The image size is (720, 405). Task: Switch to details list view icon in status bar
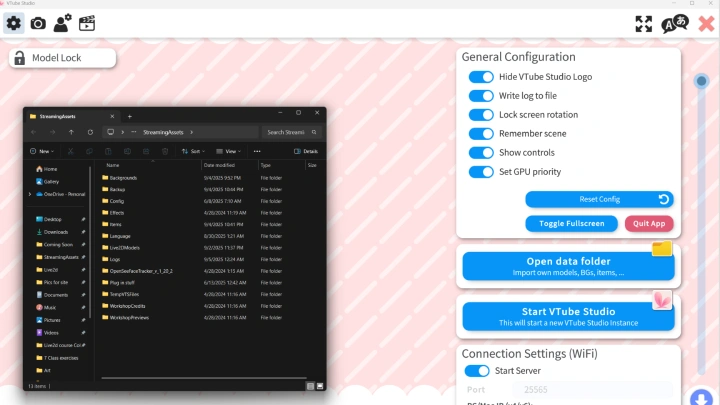click(310, 386)
